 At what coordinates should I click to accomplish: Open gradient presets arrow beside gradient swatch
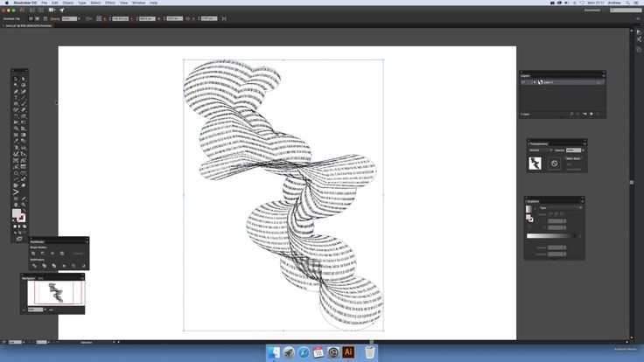pyautogui.click(x=535, y=209)
